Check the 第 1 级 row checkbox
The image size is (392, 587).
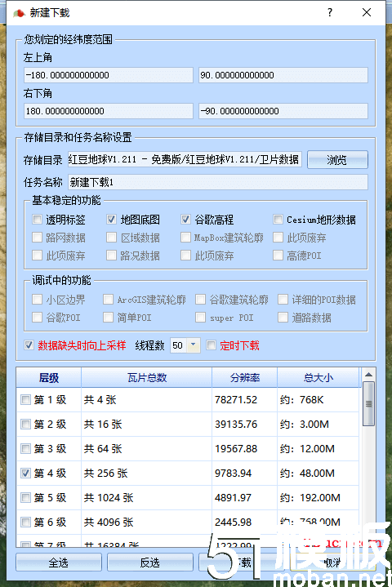[25, 399]
